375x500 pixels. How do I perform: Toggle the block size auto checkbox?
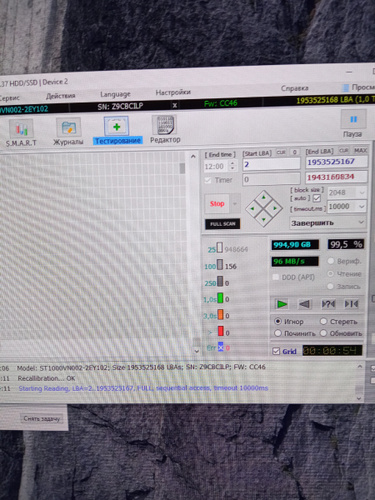(x=317, y=199)
